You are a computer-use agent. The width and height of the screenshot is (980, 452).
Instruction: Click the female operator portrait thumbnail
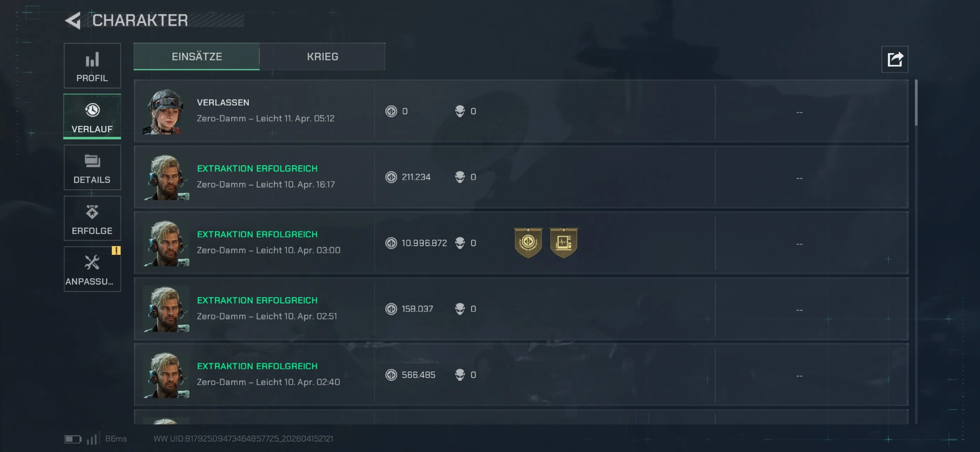(166, 111)
